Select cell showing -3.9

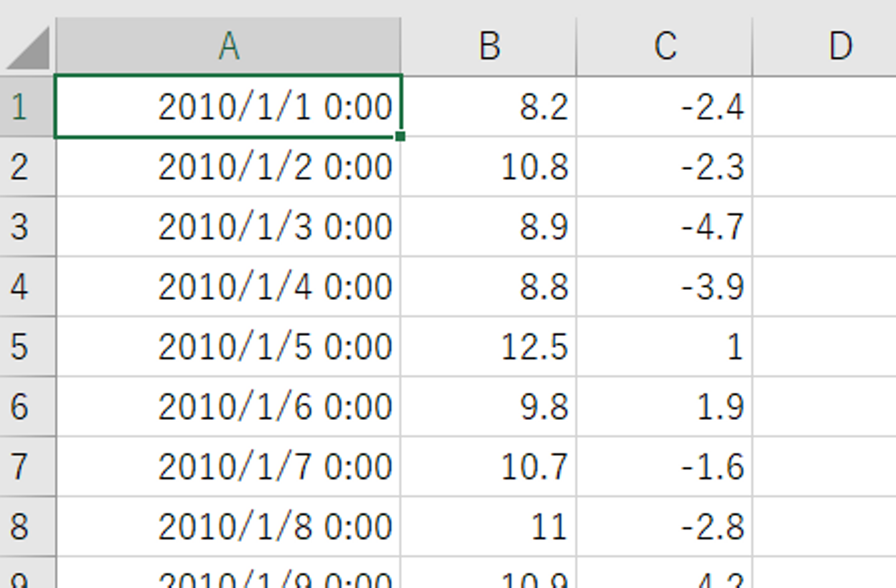665,287
